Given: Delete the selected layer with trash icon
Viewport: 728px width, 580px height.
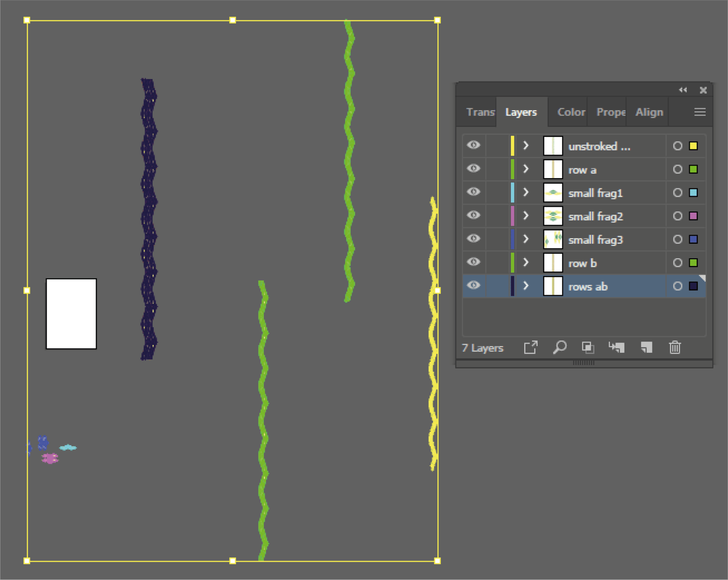Looking at the screenshot, I should pyautogui.click(x=675, y=348).
